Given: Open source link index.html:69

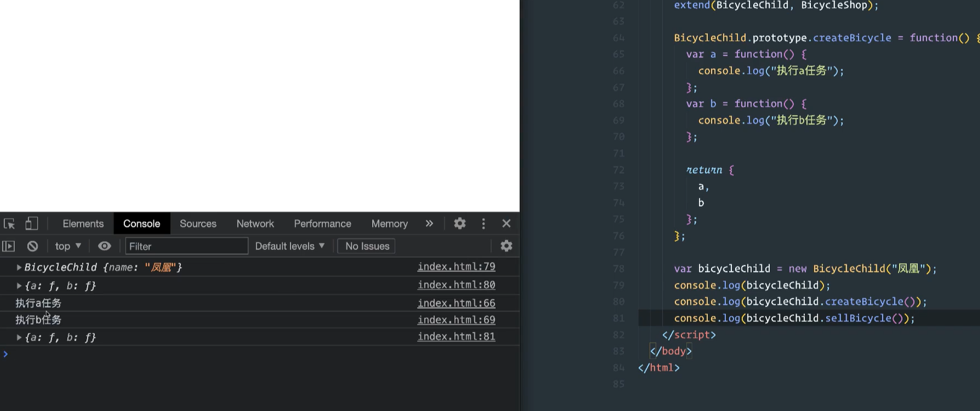Looking at the screenshot, I should [456, 320].
